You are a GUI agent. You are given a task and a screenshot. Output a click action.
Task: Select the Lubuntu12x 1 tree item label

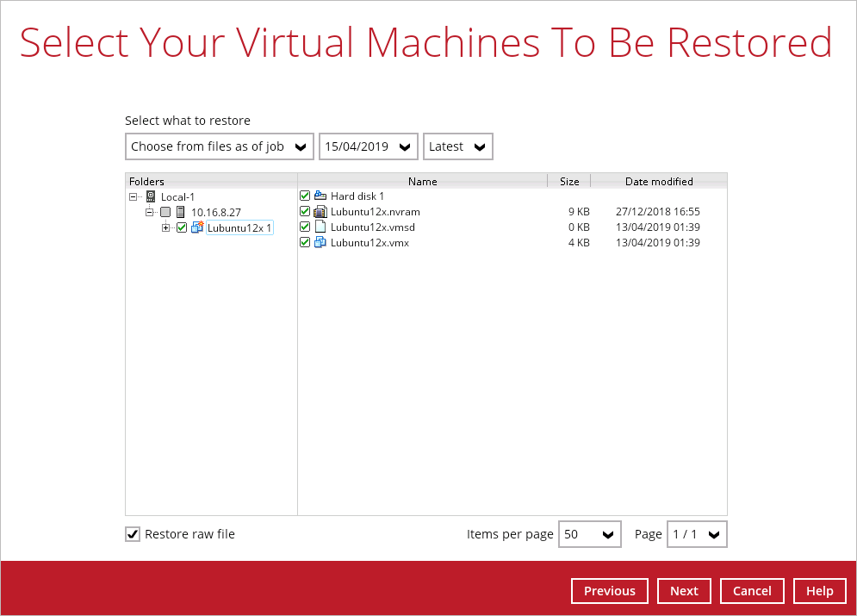point(239,227)
